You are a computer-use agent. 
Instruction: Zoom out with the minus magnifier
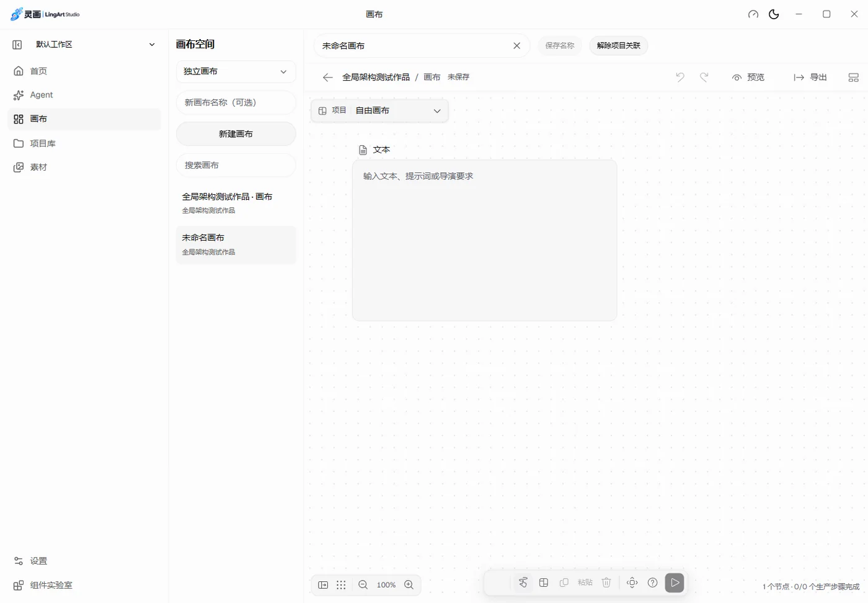tap(363, 585)
